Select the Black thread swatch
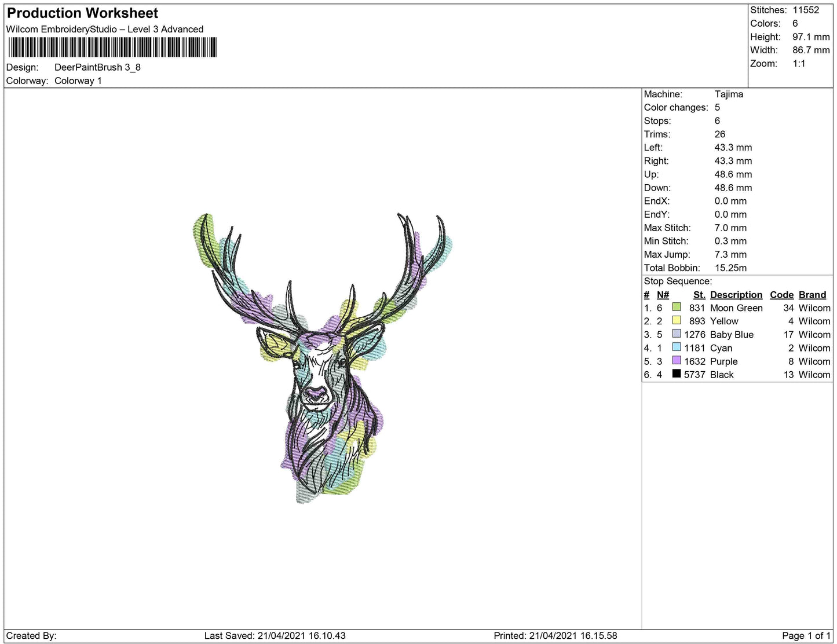Viewport: 837px width, 644px height. pyautogui.click(x=675, y=374)
